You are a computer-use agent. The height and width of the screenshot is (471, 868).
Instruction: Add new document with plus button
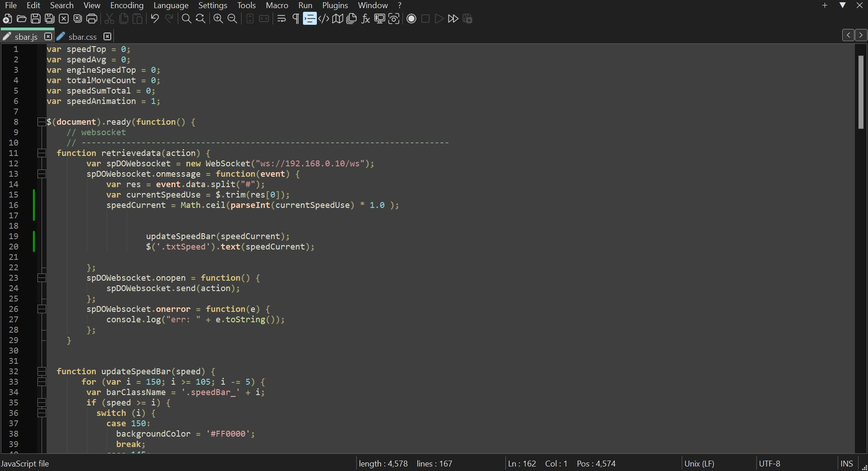[825, 5]
